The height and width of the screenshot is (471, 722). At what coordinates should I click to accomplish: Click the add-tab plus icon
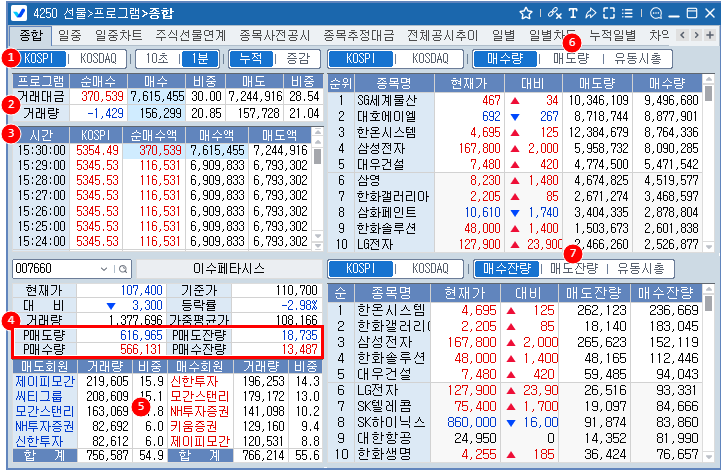coord(711,36)
